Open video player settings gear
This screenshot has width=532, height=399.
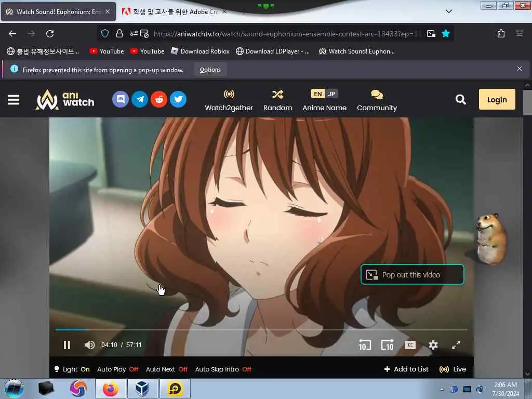coord(433,345)
